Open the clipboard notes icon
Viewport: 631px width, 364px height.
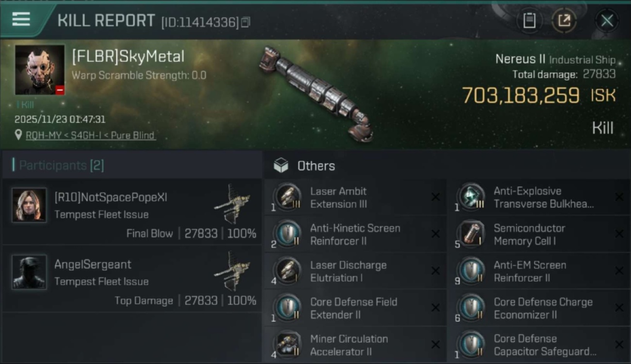coord(529,21)
